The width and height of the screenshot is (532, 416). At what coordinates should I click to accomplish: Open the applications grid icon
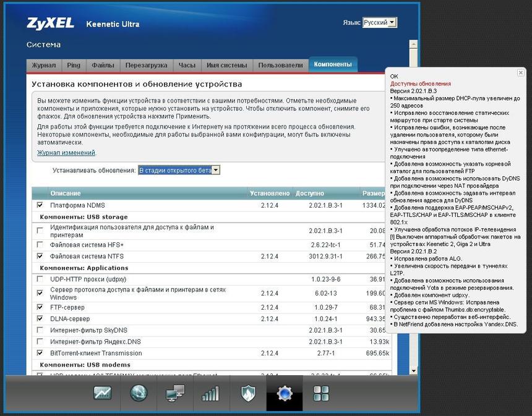(x=320, y=393)
